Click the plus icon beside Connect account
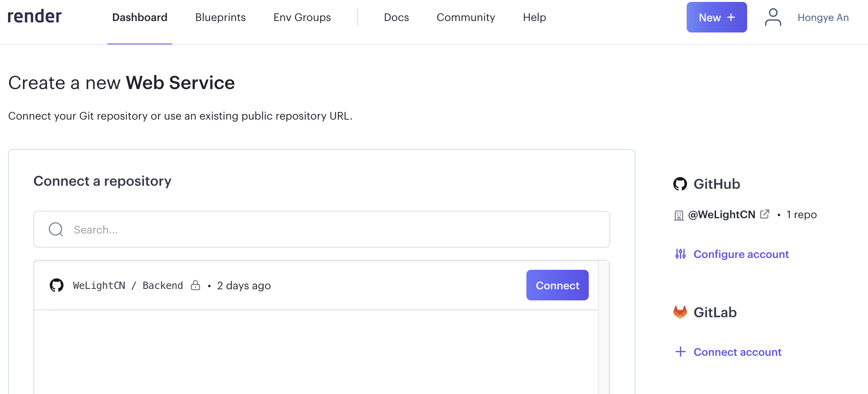The width and height of the screenshot is (868, 394). point(681,352)
